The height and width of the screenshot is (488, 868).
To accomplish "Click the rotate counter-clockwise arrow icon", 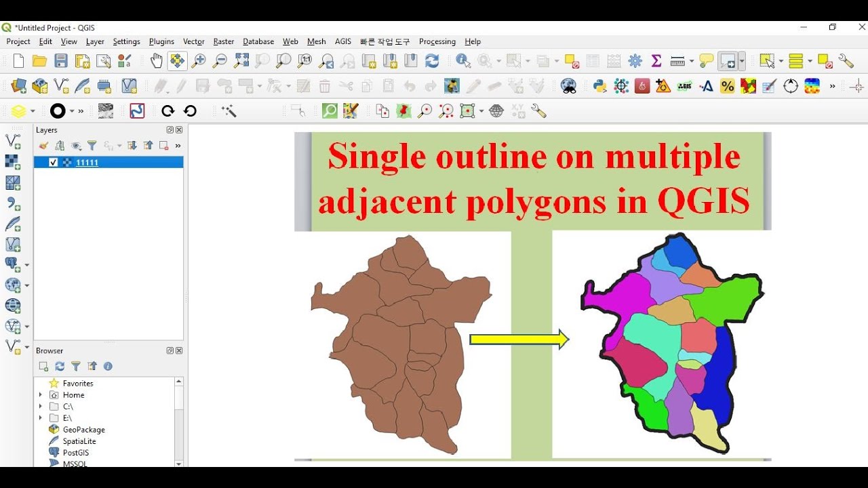I will [x=190, y=111].
